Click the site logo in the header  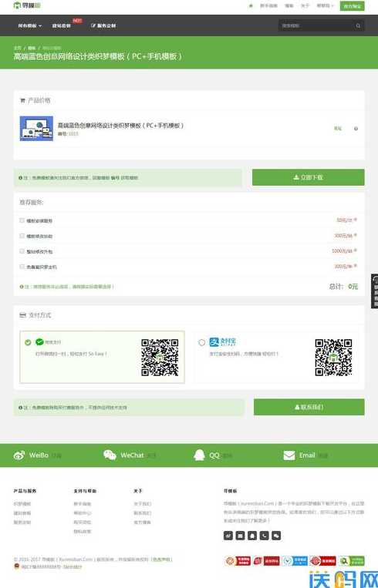pos(27,5)
